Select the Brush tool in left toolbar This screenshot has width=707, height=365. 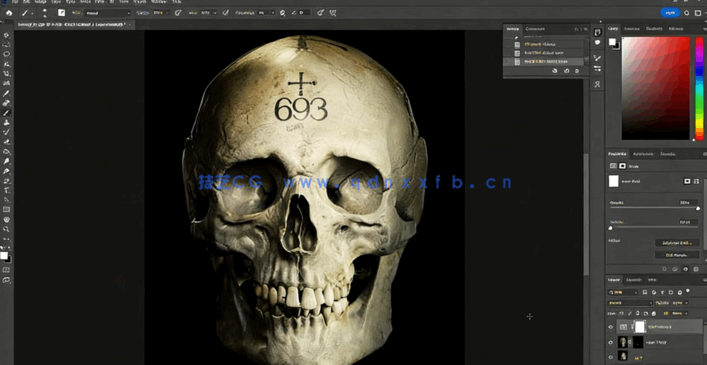click(6, 113)
